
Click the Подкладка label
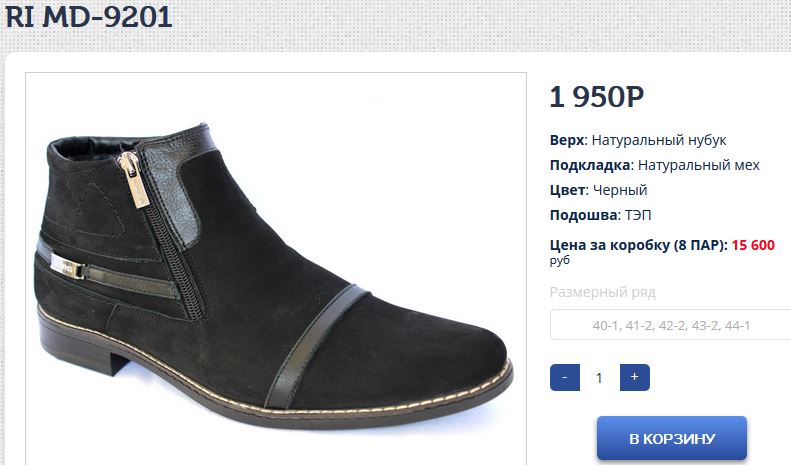[592, 165]
